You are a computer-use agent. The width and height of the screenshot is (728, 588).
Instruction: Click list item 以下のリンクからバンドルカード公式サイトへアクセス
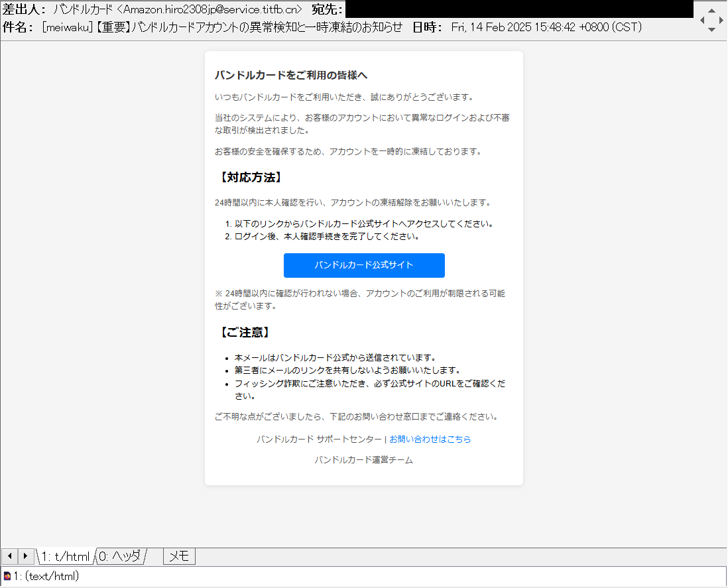pos(363,223)
